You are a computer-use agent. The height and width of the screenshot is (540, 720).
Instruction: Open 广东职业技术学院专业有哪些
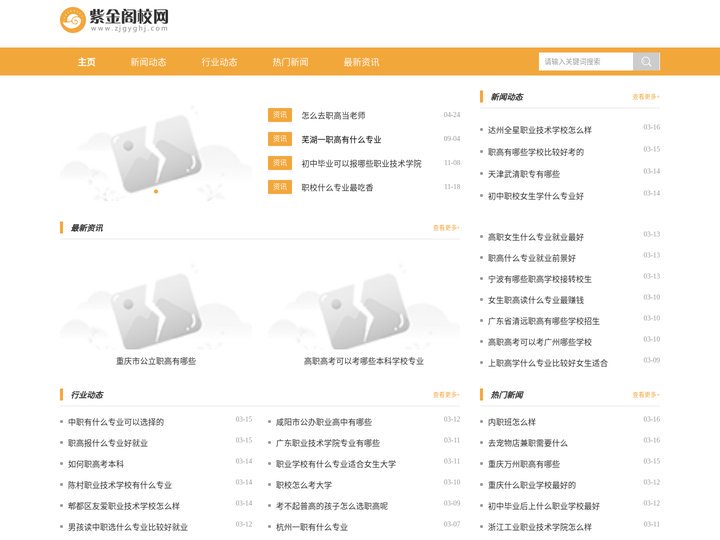(x=328, y=443)
